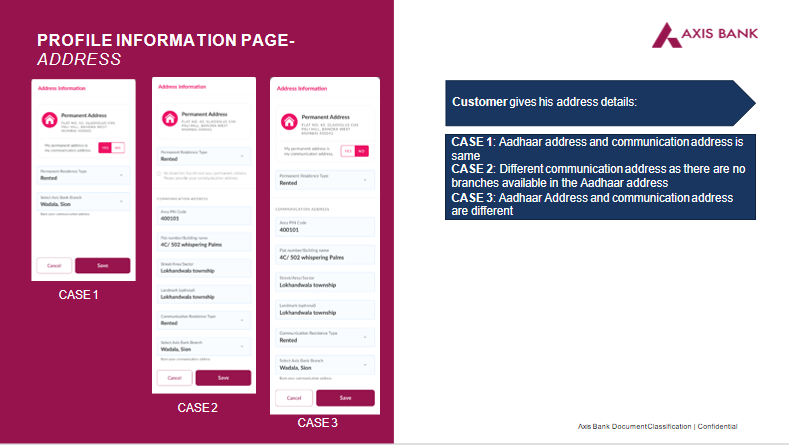Open the Permanent Residence Type dropdown in CASE 1
The width and height of the screenshot is (789, 445).
pyautogui.click(x=83, y=175)
